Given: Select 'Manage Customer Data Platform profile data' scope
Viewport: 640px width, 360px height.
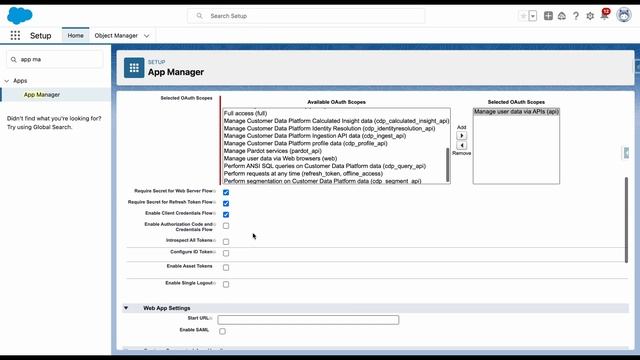Looking at the screenshot, I should click(x=306, y=143).
